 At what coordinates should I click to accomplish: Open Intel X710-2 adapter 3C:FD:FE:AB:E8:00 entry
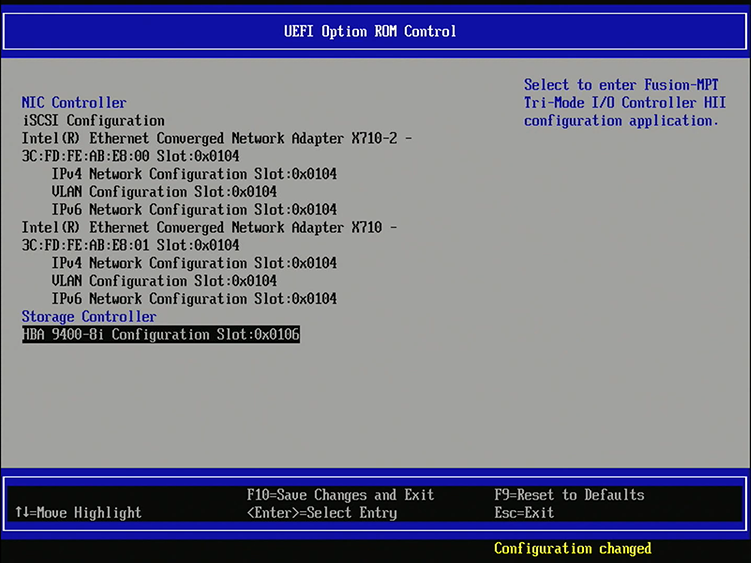tap(216, 147)
